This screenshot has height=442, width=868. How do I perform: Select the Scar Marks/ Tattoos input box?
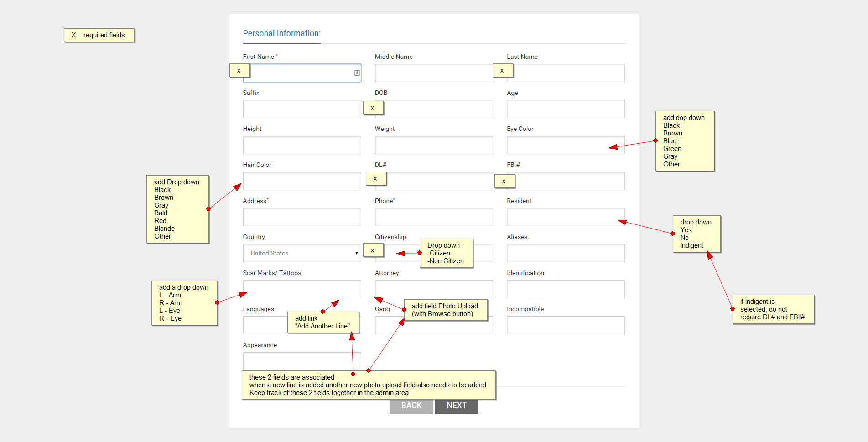[x=302, y=289]
